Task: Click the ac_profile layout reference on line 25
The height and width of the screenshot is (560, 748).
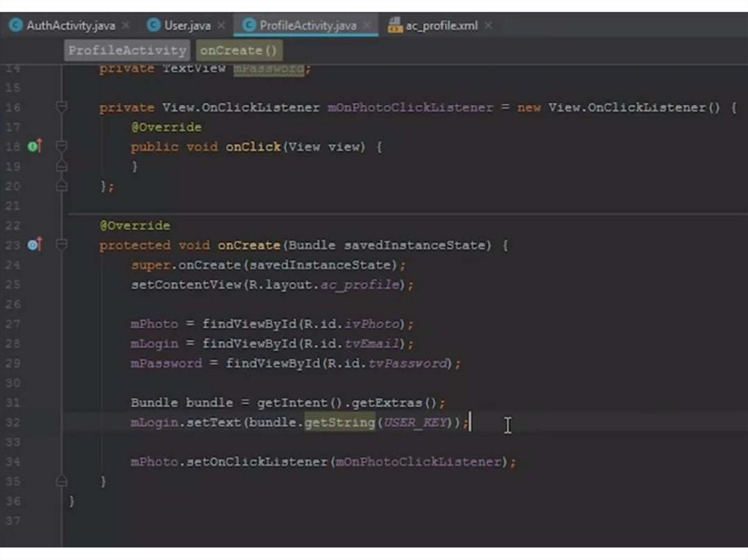Action: (x=359, y=285)
